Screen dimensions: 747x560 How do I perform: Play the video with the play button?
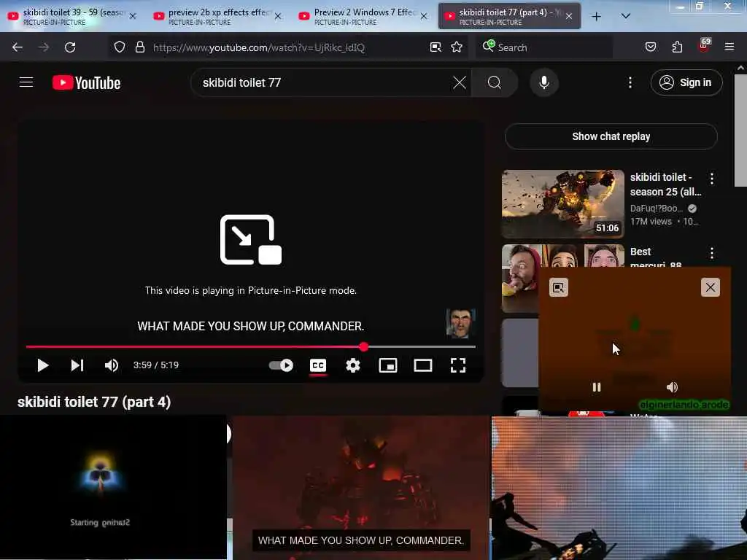(43, 365)
